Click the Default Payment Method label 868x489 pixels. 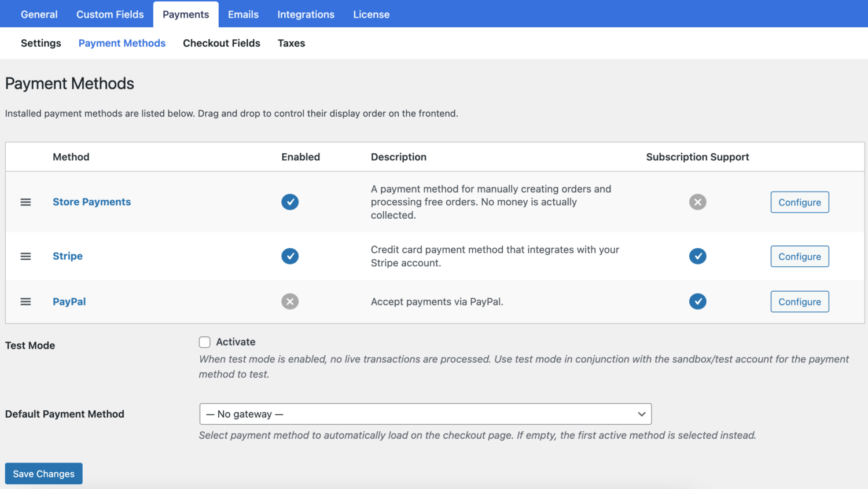click(x=65, y=414)
